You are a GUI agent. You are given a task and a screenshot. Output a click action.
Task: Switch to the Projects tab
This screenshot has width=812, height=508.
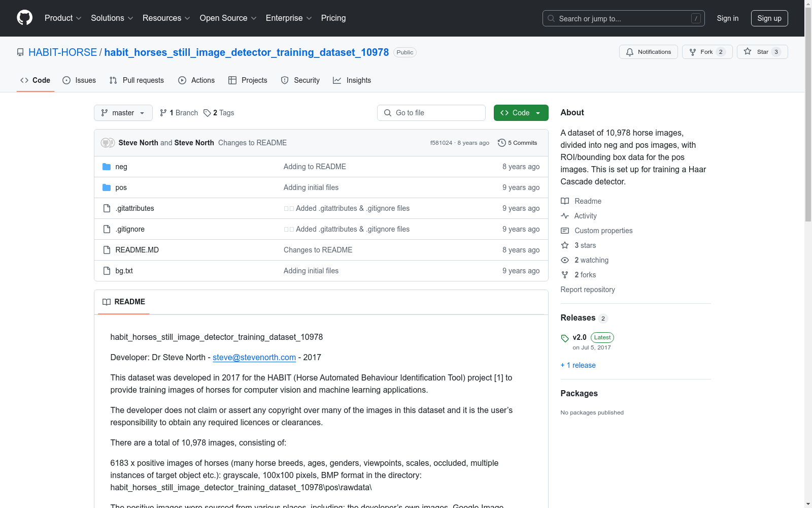[248, 80]
